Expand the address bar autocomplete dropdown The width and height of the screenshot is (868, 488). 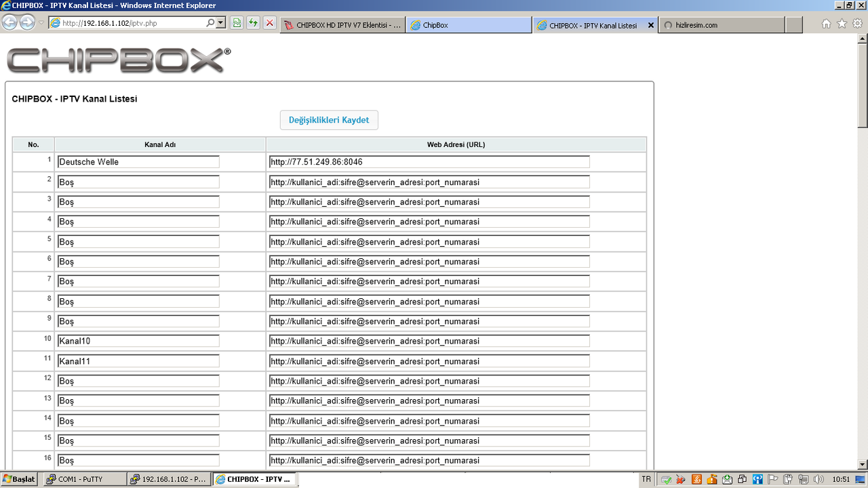(x=221, y=23)
